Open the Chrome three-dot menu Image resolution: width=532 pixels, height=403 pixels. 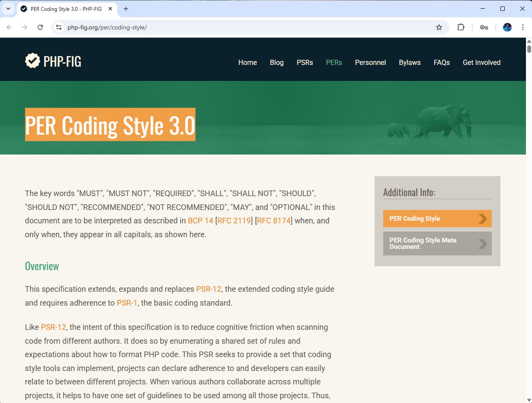523,27
